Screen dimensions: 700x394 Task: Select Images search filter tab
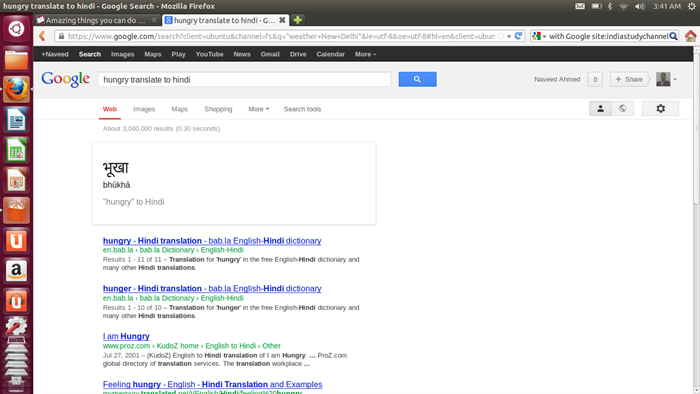coord(144,109)
